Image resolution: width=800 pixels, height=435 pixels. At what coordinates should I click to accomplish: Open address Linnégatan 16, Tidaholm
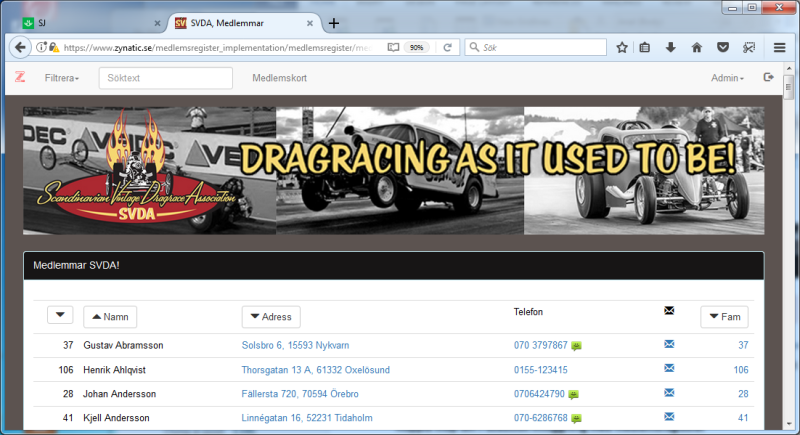click(x=307, y=418)
